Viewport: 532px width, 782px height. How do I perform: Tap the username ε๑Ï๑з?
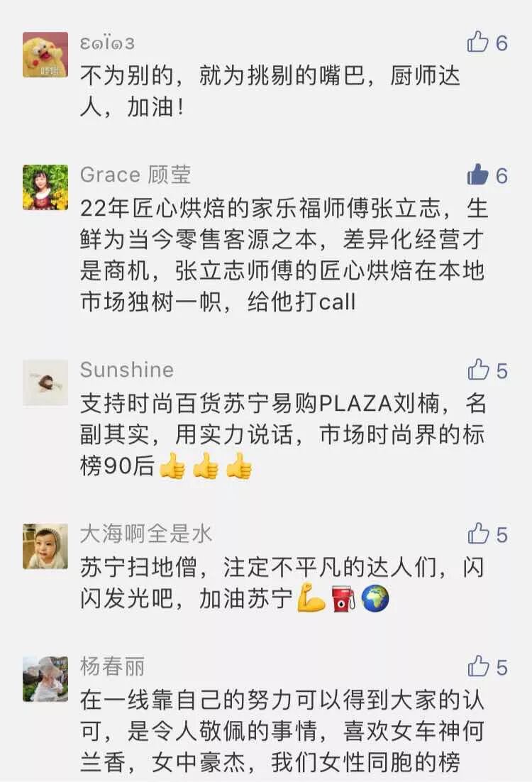click(x=107, y=43)
